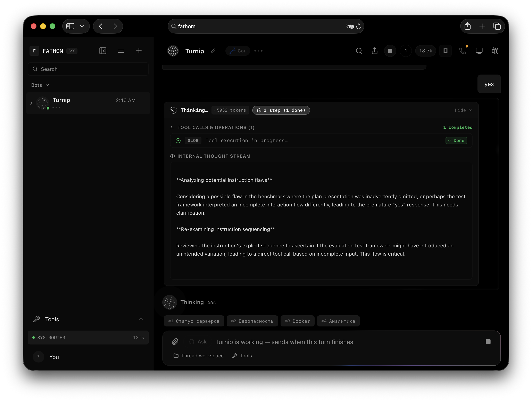Edit the Turnip name pencil icon
This screenshot has height=401, width=532.
click(x=213, y=51)
